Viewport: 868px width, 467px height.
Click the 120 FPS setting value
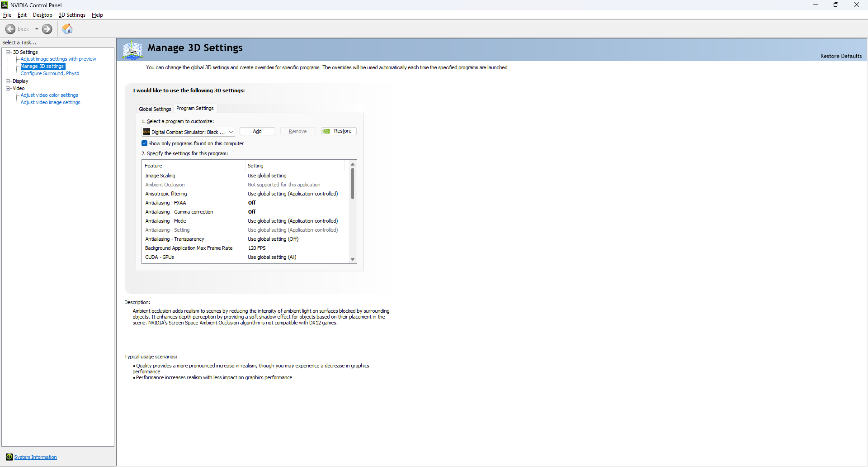257,248
